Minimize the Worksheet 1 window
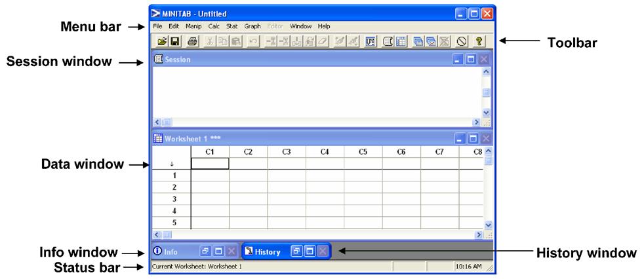The image size is (644, 279). pos(460,139)
